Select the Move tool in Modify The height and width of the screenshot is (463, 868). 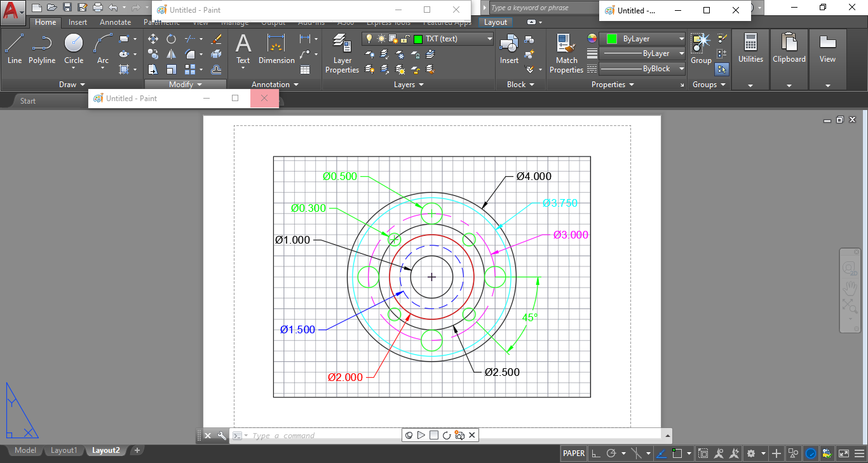click(x=153, y=39)
